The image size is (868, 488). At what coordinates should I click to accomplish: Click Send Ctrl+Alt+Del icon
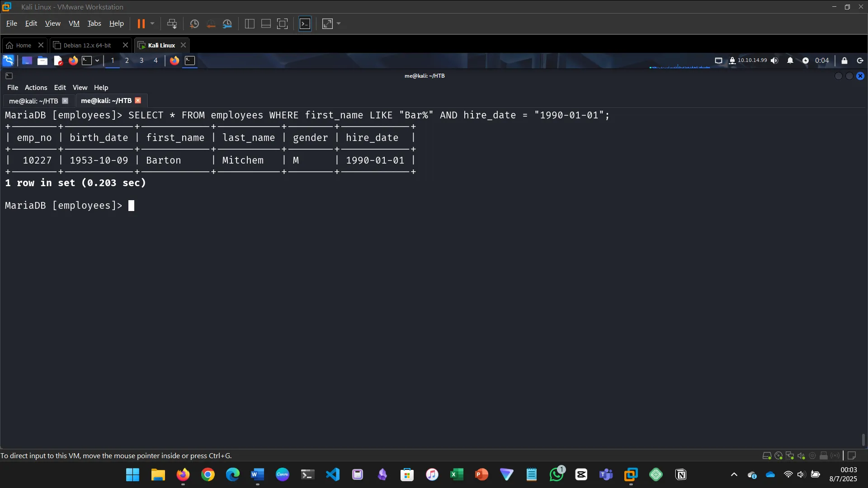point(172,23)
